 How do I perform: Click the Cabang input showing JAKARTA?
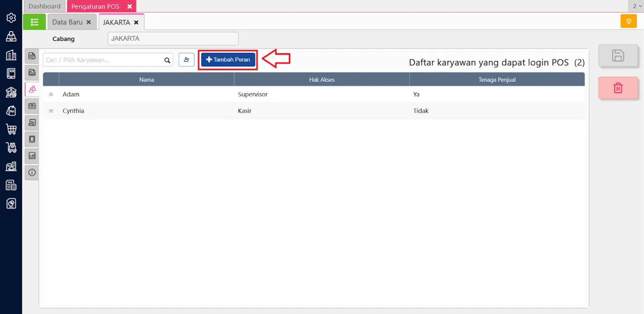[x=173, y=38]
